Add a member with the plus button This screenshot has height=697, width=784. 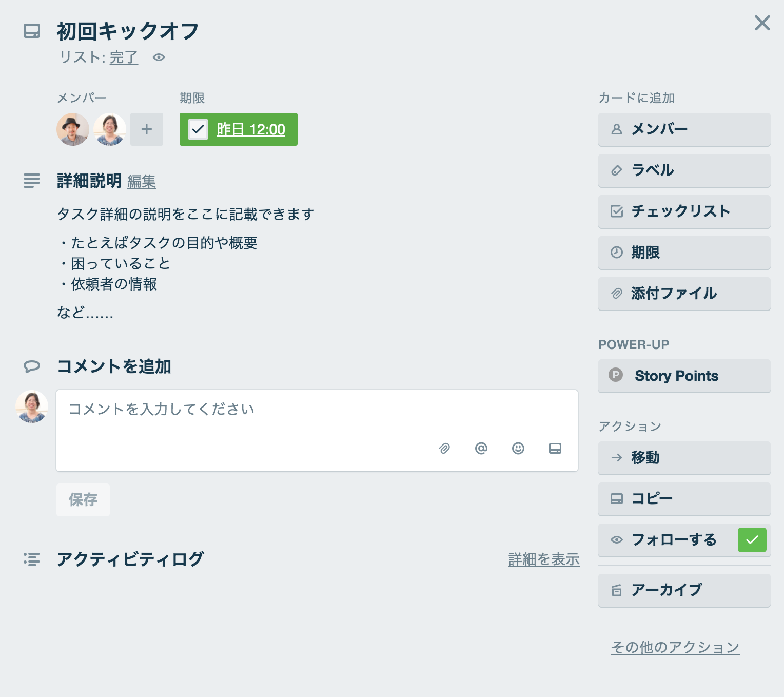147,129
